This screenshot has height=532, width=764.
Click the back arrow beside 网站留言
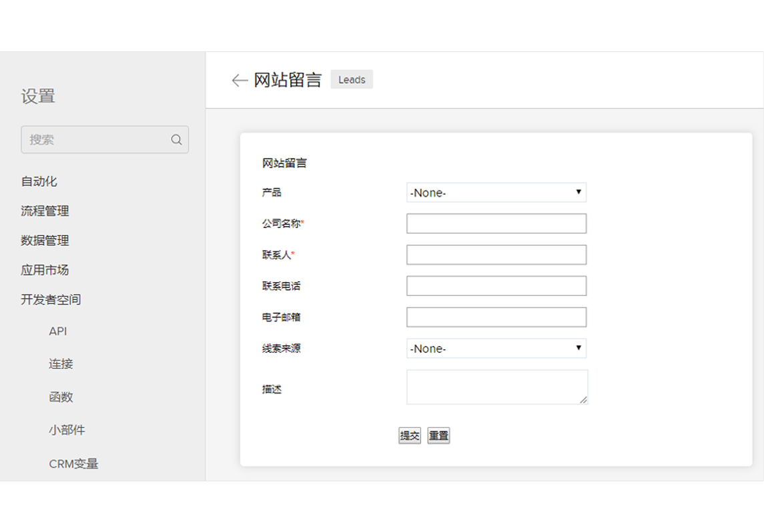pos(240,81)
